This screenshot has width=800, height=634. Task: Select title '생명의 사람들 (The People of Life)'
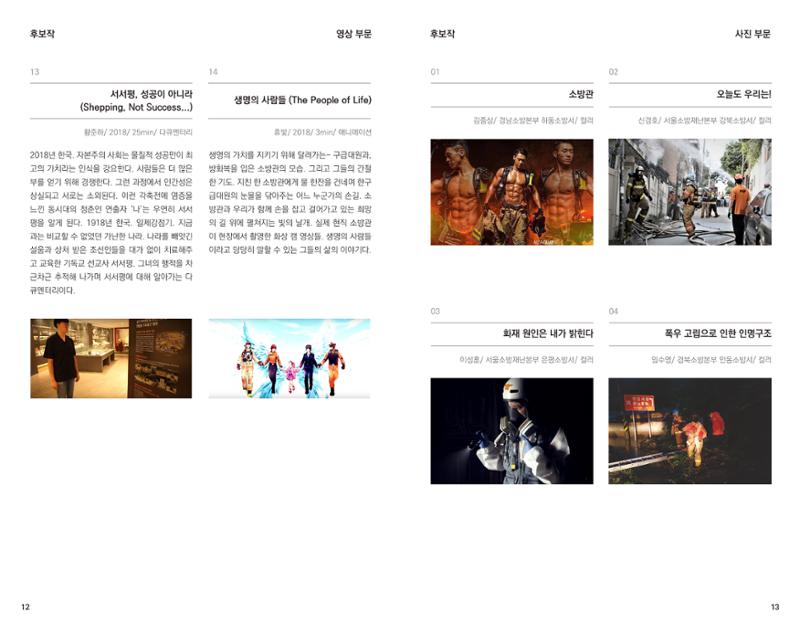tap(303, 100)
